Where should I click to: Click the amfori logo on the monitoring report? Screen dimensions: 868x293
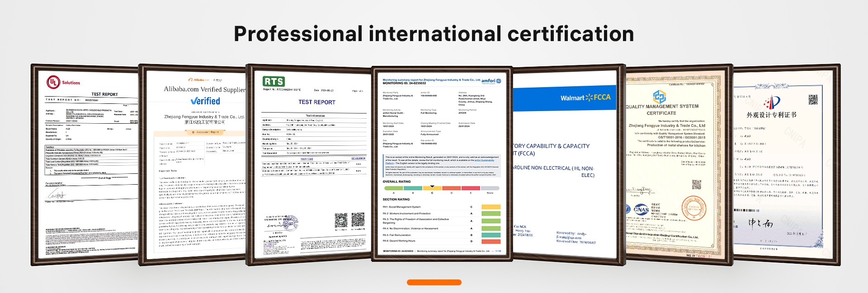click(491, 81)
